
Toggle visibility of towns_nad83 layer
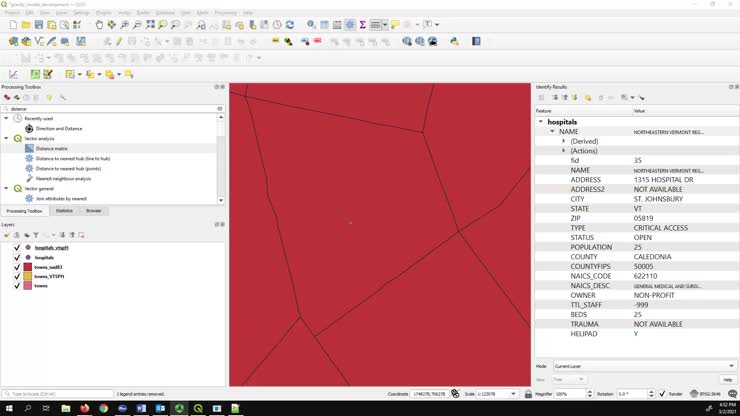[x=17, y=267]
